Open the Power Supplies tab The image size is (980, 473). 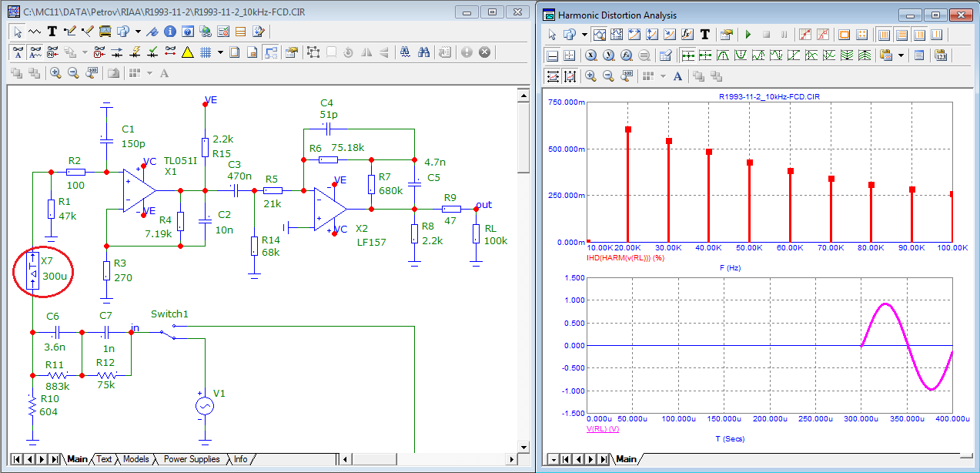click(x=192, y=459)
